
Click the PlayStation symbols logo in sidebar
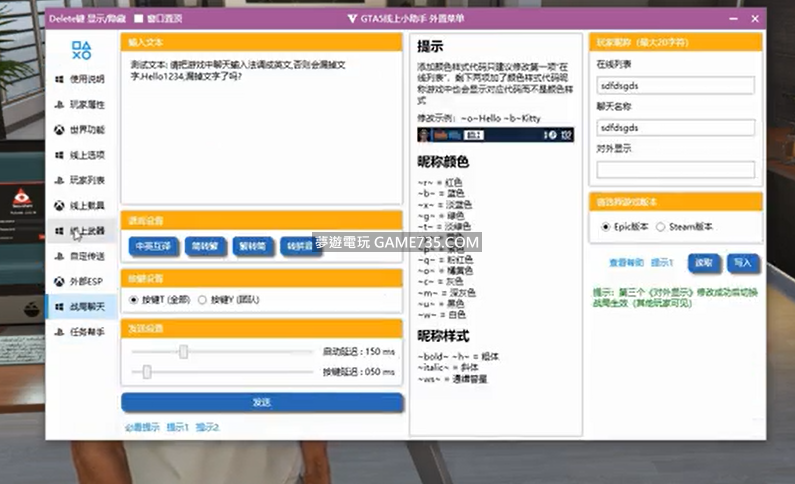pos(82,50)
